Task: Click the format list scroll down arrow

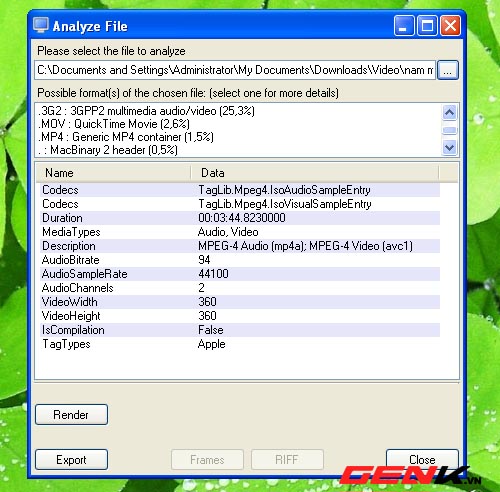Action: point(449,147)
